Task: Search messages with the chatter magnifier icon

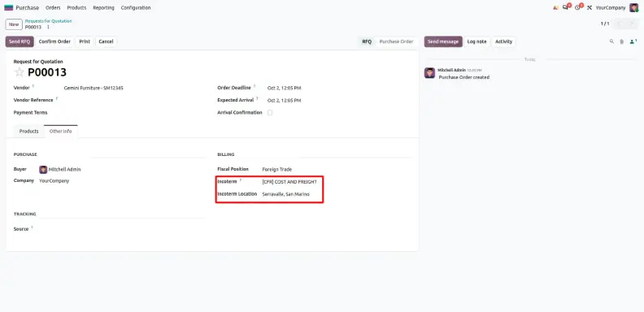Action: [611, 41]
